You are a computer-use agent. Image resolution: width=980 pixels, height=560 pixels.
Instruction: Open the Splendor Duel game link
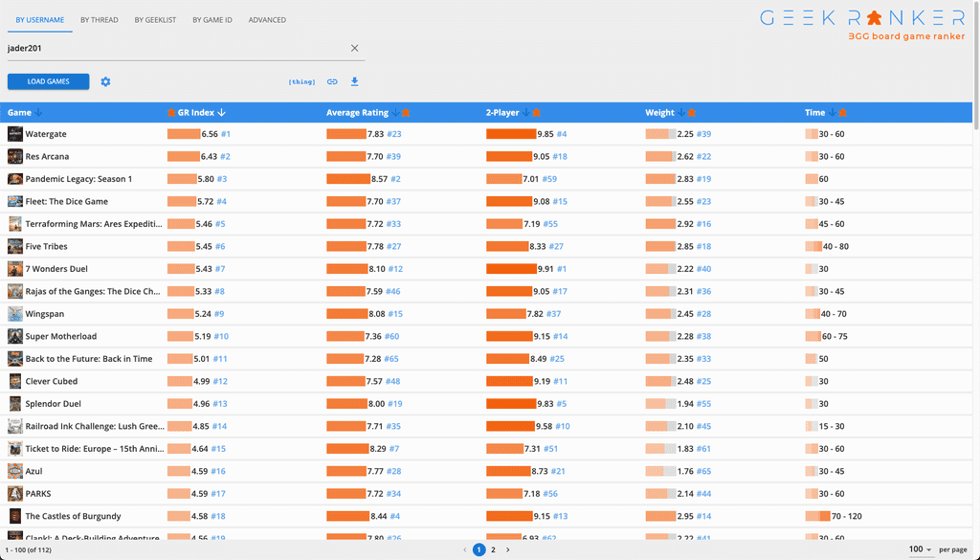coord(54,404)
